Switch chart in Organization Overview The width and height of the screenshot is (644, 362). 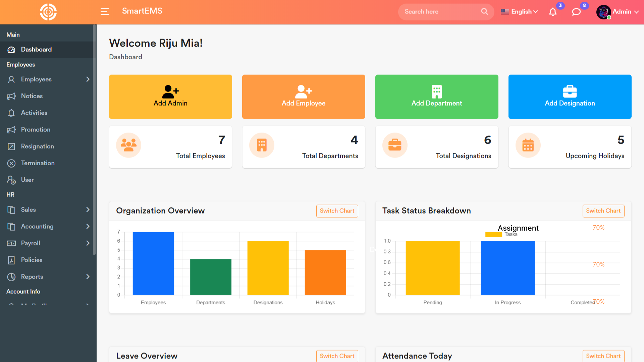(337, 211)
